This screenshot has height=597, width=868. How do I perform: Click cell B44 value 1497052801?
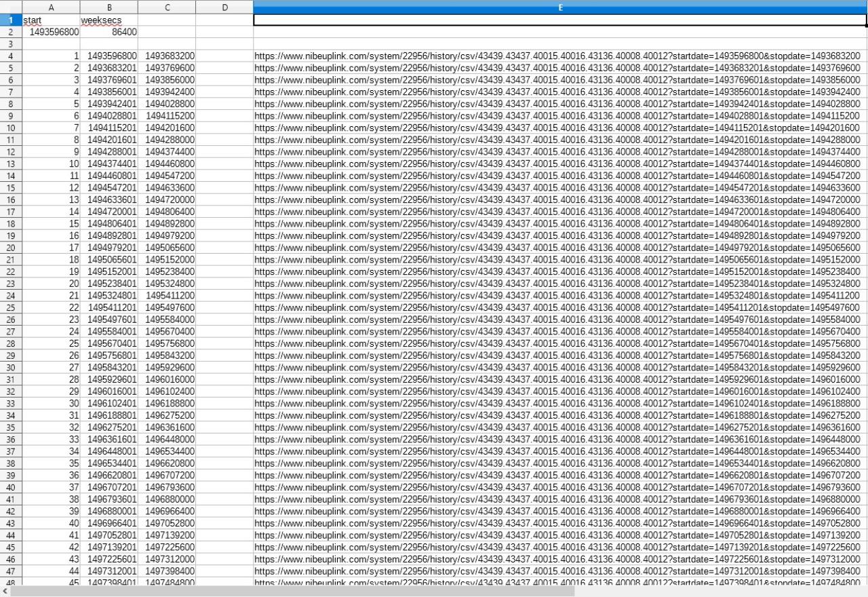point(109,535)
